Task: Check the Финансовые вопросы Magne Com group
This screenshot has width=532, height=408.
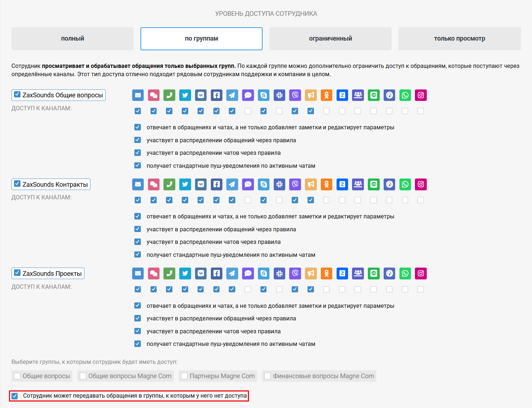Action: (x=268, y=376)
